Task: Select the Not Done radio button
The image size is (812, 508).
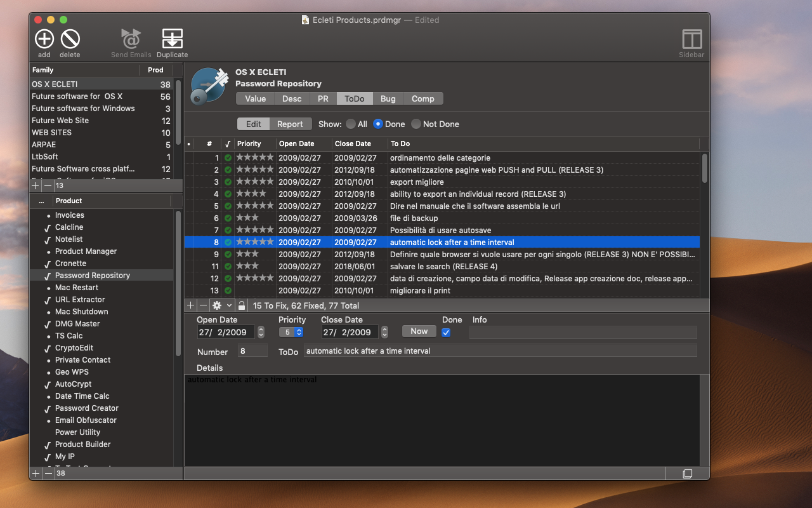Action: tap(416, 124)
